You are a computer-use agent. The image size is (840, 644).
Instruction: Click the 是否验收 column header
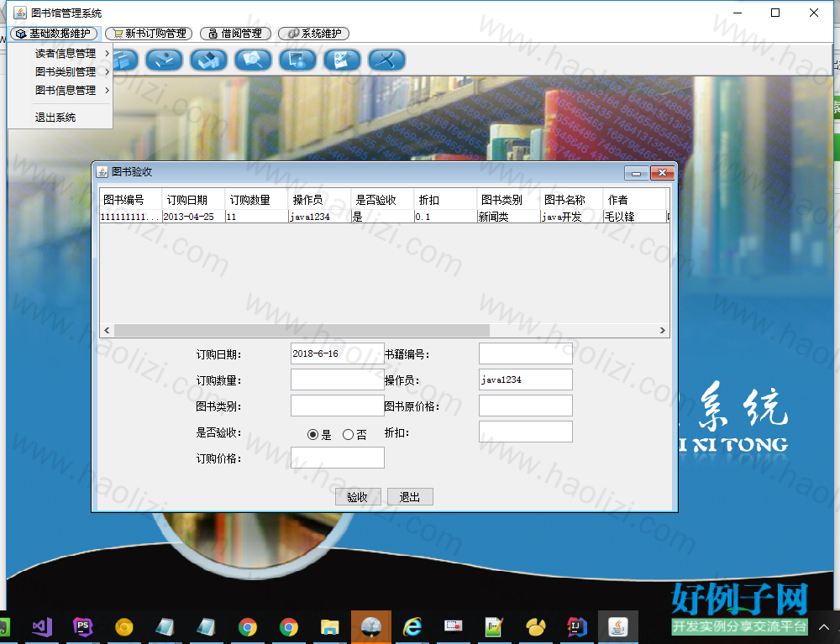point(382,200)
